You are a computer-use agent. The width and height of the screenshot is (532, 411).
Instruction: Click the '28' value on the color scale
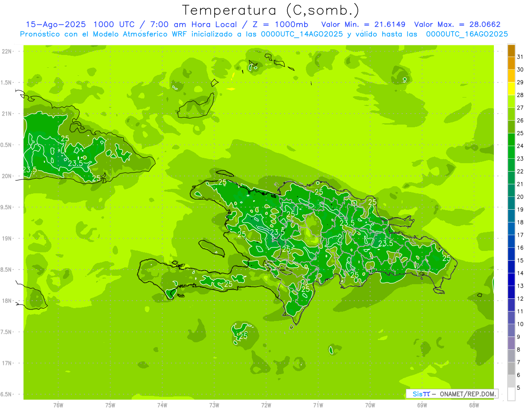coord(520,95)
